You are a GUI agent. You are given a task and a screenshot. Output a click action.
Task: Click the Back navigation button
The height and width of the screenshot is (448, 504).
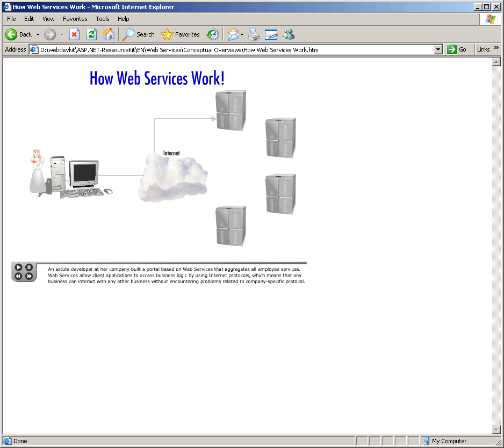pyautogui.click(x=19, y=34)
